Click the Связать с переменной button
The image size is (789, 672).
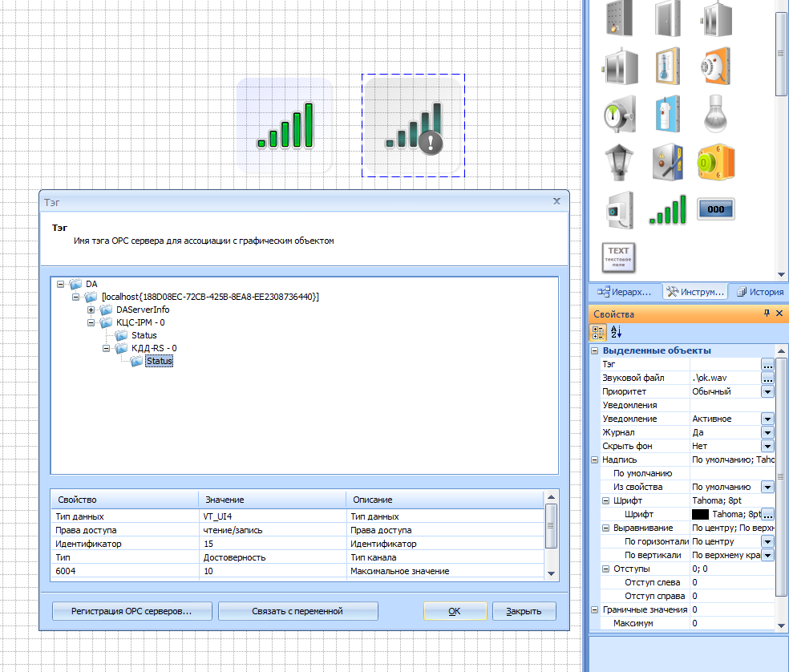tap(297, 611)
